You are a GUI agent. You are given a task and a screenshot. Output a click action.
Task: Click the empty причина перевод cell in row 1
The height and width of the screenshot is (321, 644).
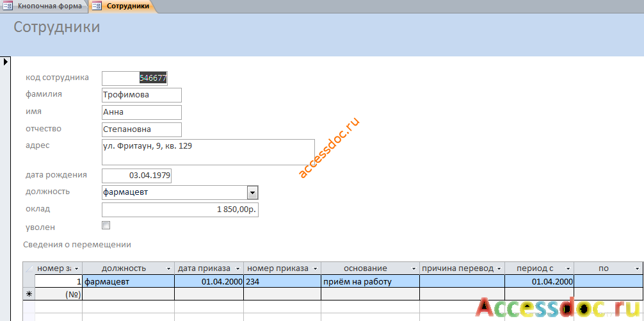coord(462,281)
